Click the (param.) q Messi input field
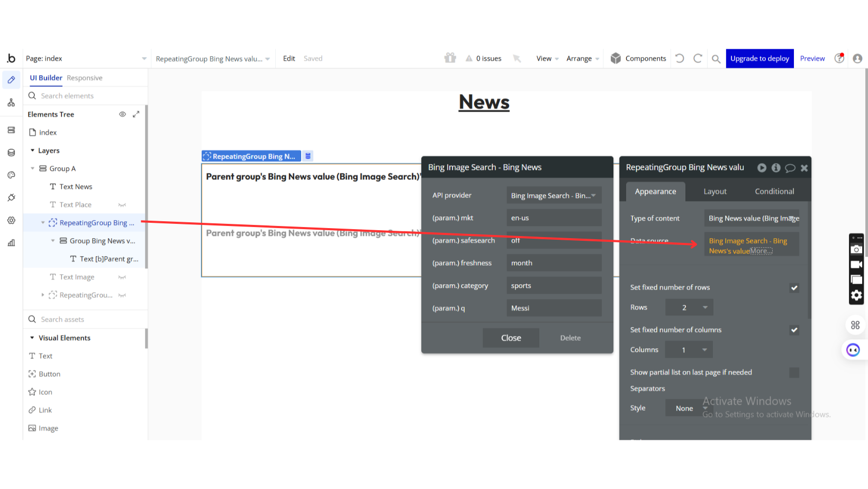 coord(553,309)
